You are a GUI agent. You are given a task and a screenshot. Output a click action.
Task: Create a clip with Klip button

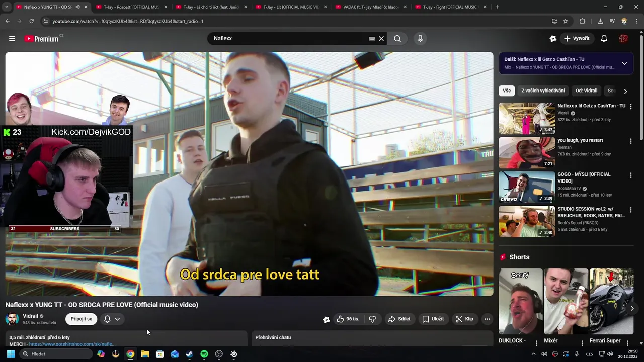coord(464,319)
